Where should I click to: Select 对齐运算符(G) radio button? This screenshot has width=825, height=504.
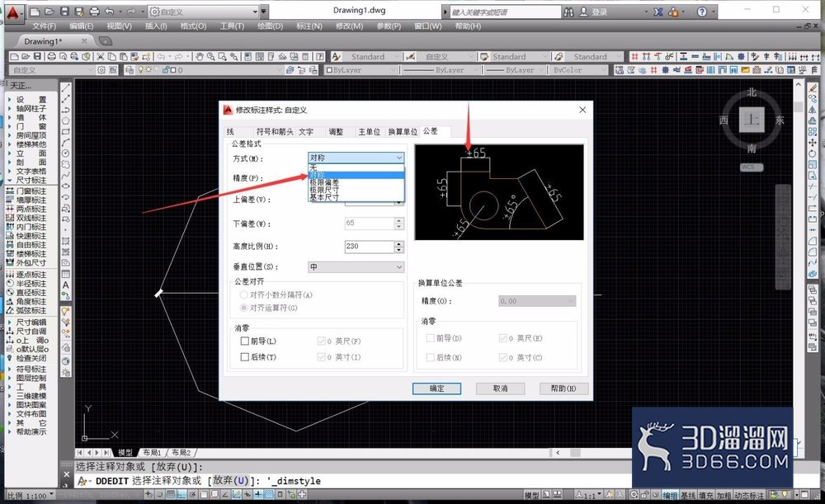(243, 308)
